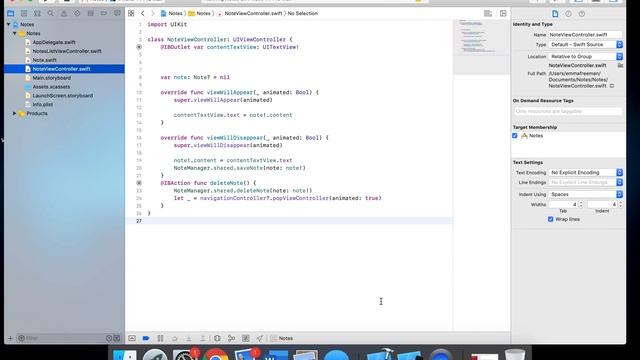Toggle Notes target membership checkbox
Viewport: 640px width, 360px height.
515,136
